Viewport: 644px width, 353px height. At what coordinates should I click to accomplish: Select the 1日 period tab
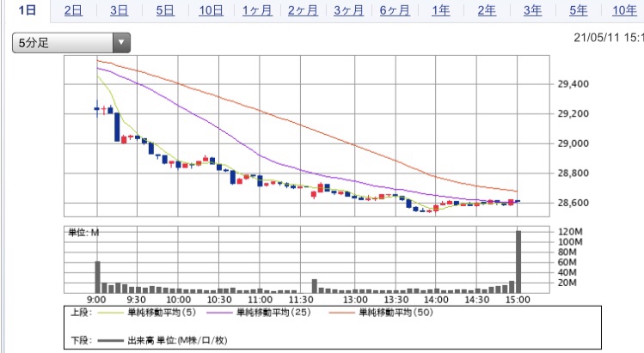point(28,10)
